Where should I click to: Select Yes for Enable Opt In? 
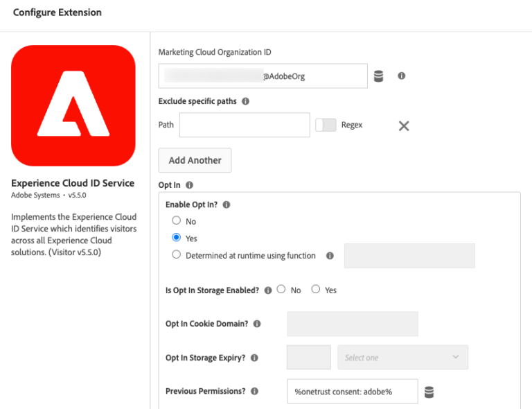[176, 237]
